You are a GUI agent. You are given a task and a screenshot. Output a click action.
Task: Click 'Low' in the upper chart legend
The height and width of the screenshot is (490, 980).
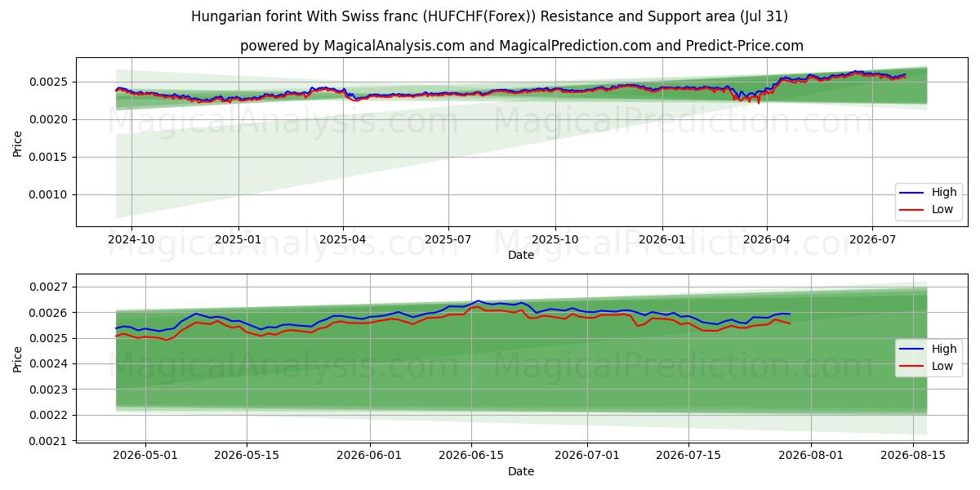[x=942, y=210]
